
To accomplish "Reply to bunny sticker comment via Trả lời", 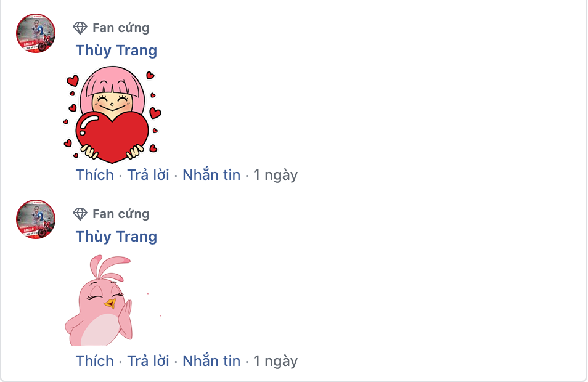I will pyautogui.click(x=148, y=361).
